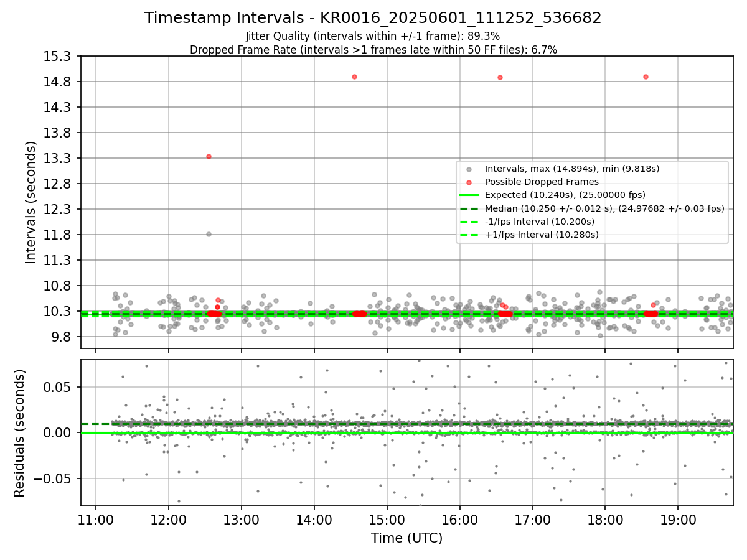Viewport: 747px width, 560px height.
Task: Click the 'Time (UTC)' x-axis label
Action: pyautogui.click(x=406, y=538)
